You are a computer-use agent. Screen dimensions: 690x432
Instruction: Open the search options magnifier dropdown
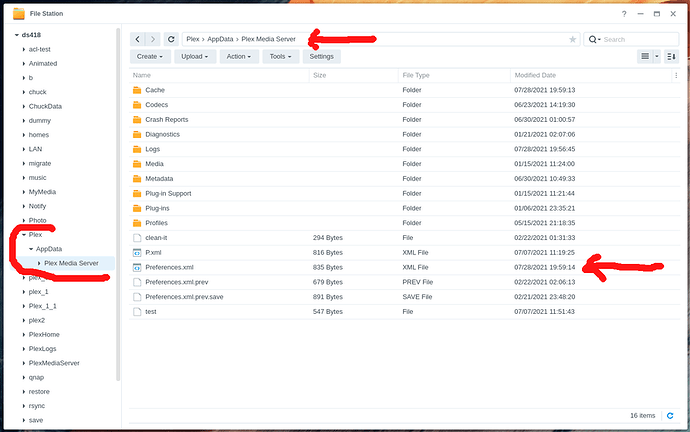click(595, 40)
